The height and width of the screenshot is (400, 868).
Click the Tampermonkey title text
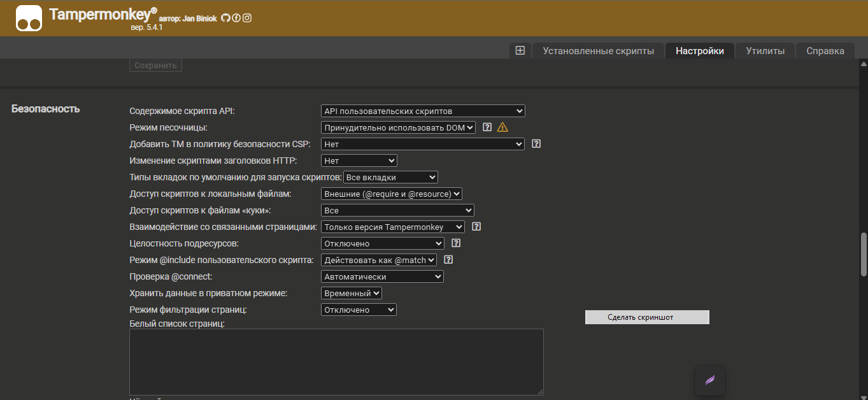click(x=103, y=14)
